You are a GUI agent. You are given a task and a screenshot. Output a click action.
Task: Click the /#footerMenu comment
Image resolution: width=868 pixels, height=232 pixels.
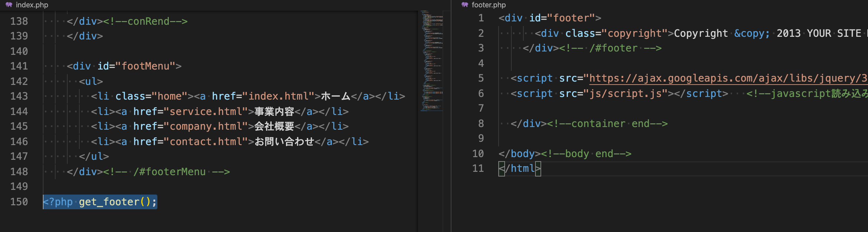(166, 172)
